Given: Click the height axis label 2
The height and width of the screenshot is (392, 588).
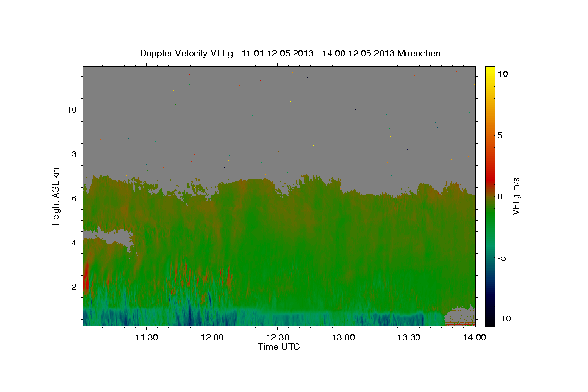Looking at the screenshot, I should tap(74, 287).
